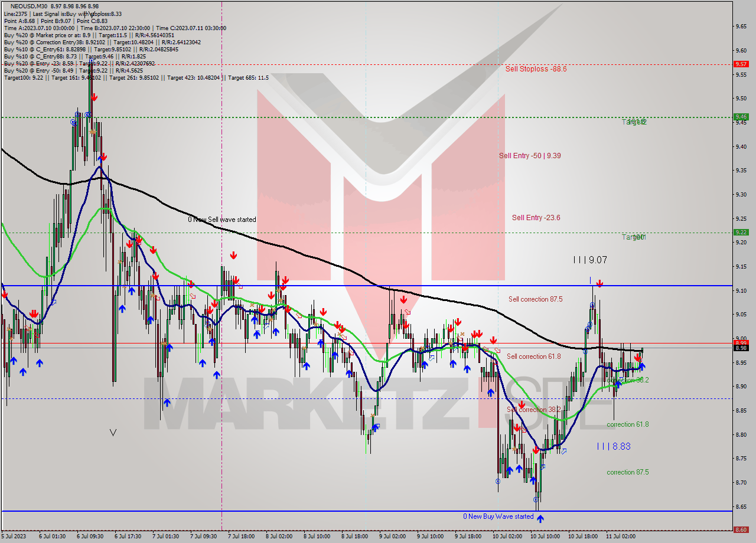Click the '11 Jul 02:00' time label
Screen dimensions: 756x543
pyautogui.click(x=620, y=537)
